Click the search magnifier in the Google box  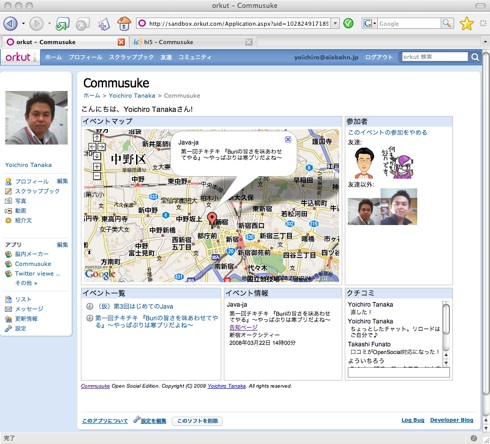(446, 23)
